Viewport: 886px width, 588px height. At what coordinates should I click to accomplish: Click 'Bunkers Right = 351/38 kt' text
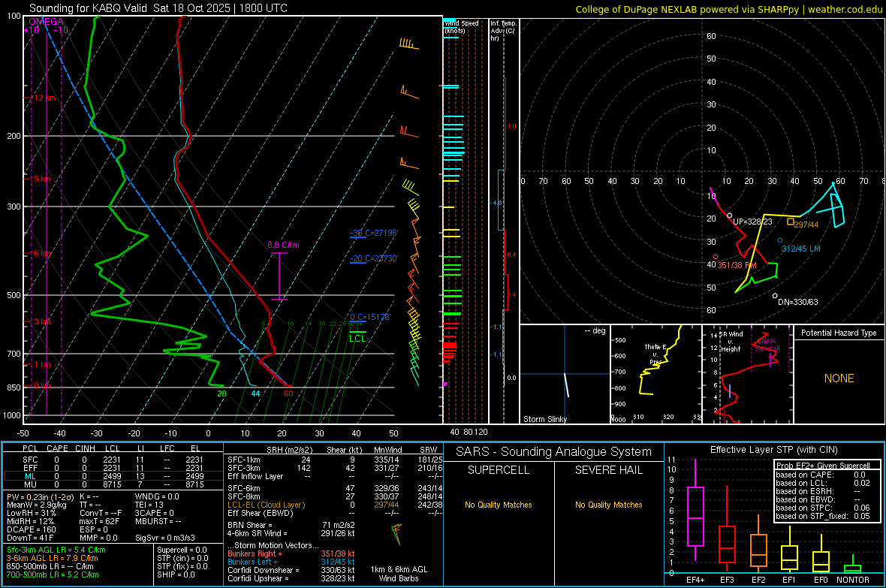(291, 554)
